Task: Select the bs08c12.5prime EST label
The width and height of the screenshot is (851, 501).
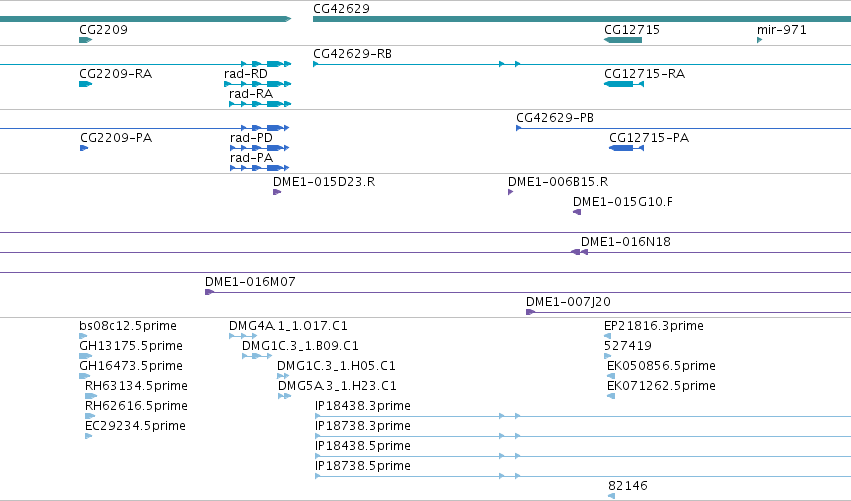Action: 128,326
